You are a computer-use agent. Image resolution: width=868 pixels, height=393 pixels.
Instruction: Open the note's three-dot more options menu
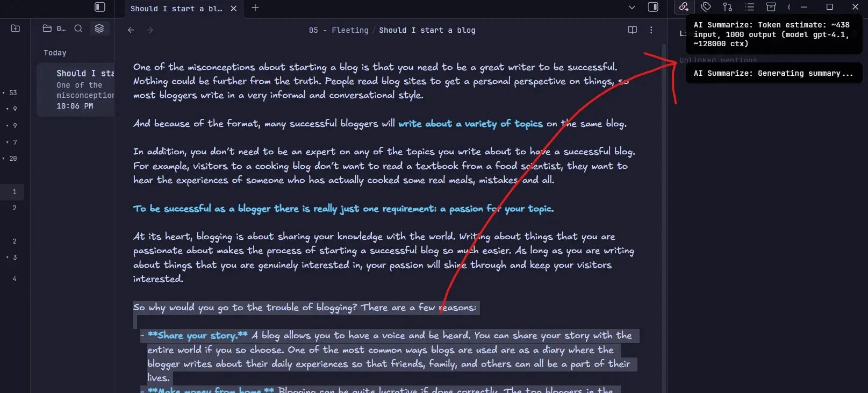(651, 30)
